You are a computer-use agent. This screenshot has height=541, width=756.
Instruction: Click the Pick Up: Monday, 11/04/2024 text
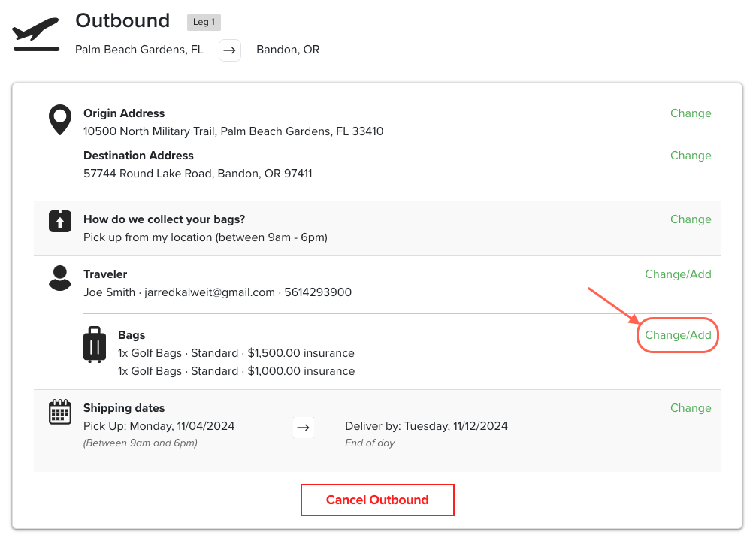pos(159,426)
